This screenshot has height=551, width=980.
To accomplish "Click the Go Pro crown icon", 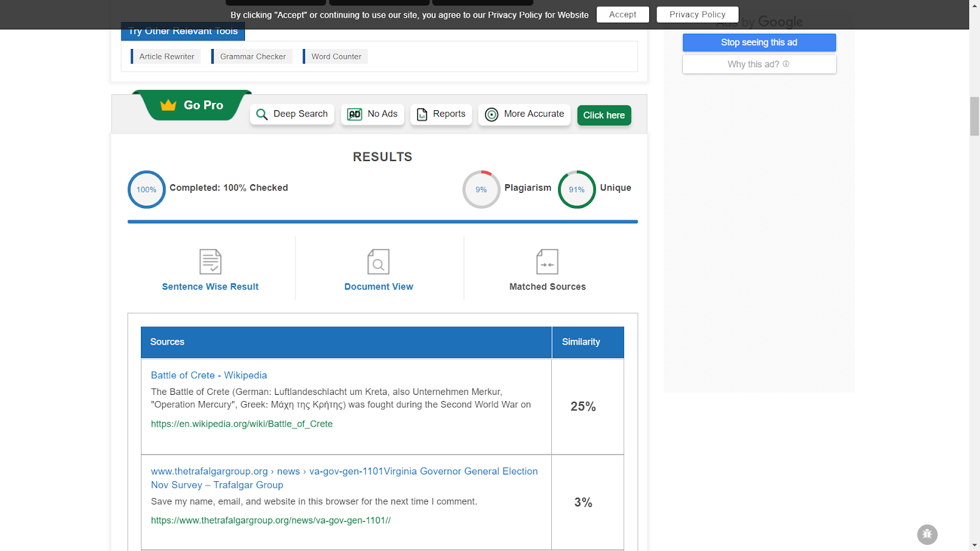I will pos(168,105).
